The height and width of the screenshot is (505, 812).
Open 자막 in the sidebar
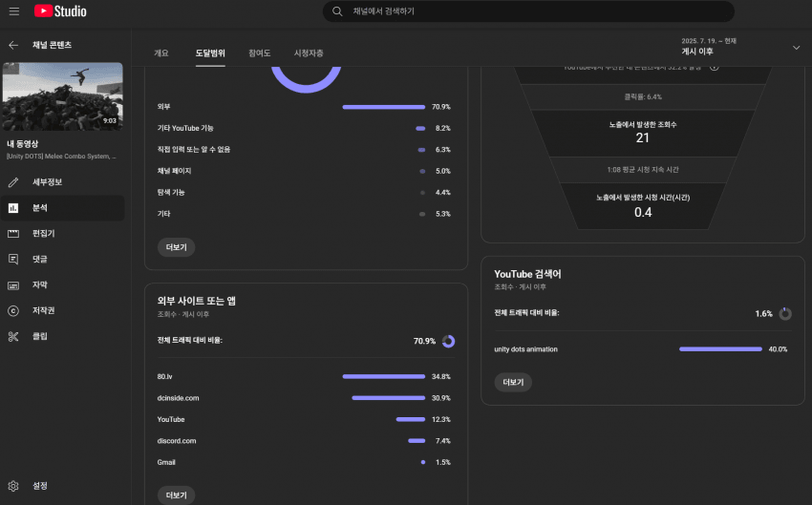coord(63,285)
